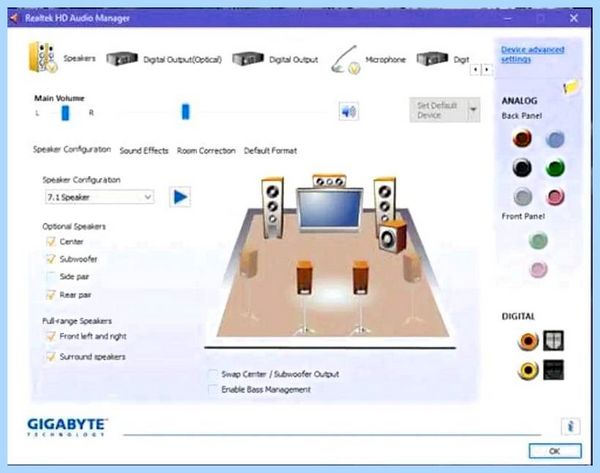Click the center speaker above the TV
600x473 pixels.
[x=329, y=181]
